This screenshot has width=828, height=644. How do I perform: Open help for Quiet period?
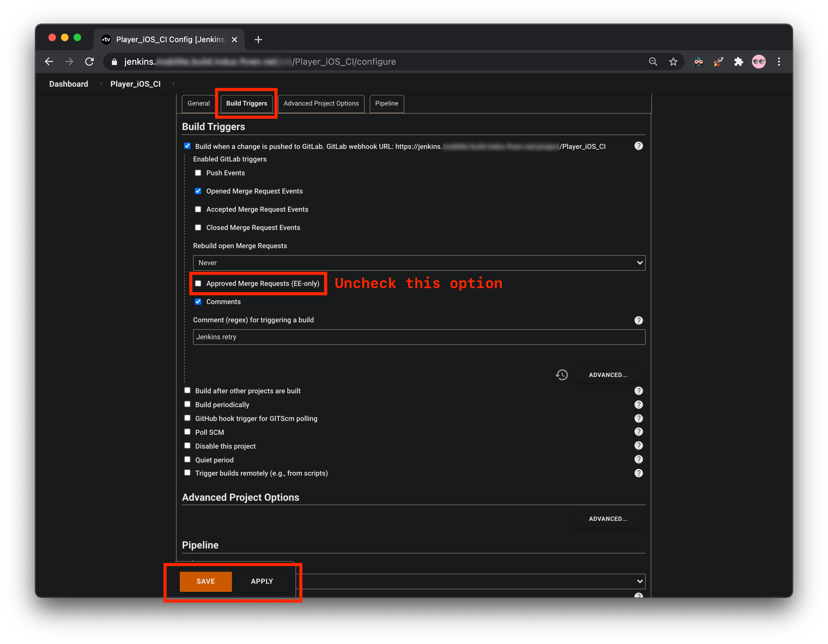click(x=638, y=460)
